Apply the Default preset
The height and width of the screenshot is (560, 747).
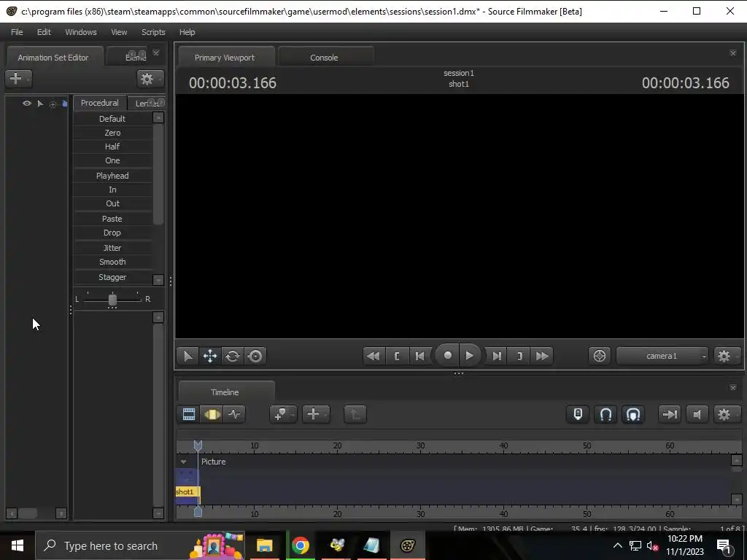pos(112,119)
